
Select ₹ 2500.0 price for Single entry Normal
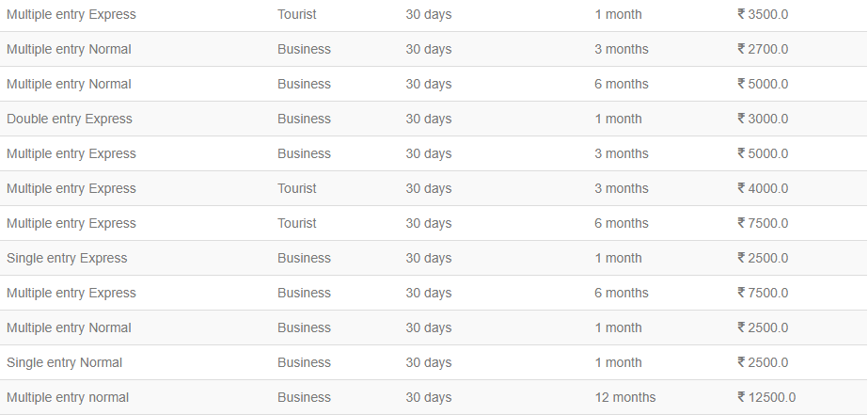(763, 363)
